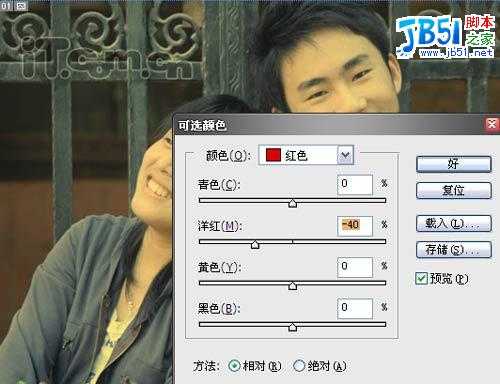
Task: Click the 黄色 yellow slider handle
Action: click(x=292, y=286)
